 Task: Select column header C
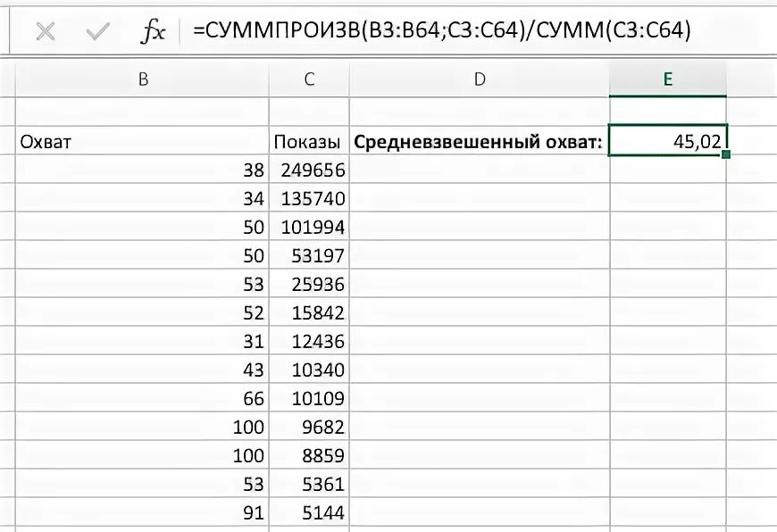308,79
